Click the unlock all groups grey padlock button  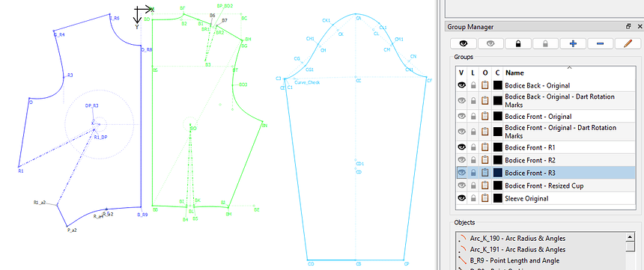point(545,43)
